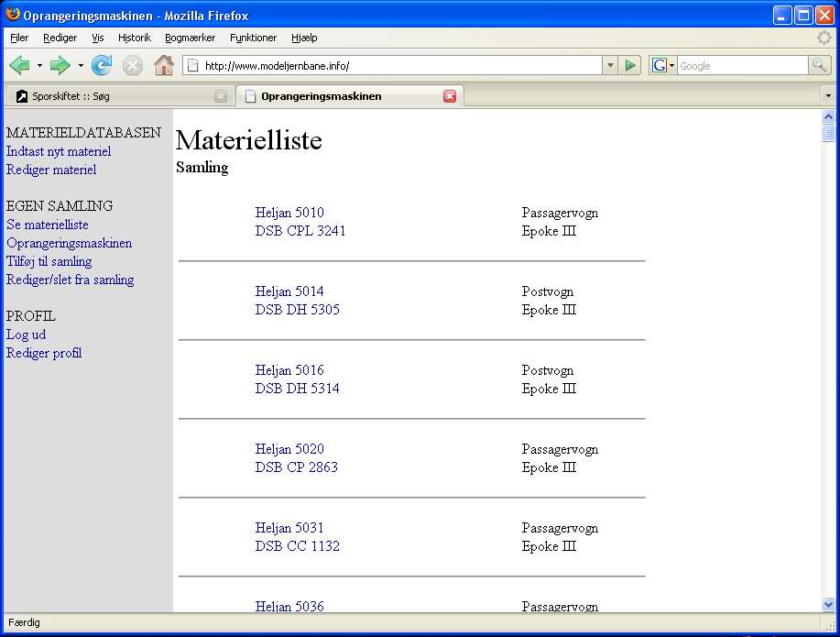Open the Hjælp menu
Image resolution: width=840 pixels, height=637 pixels.
pyautogui.click(x=304, y=38)
